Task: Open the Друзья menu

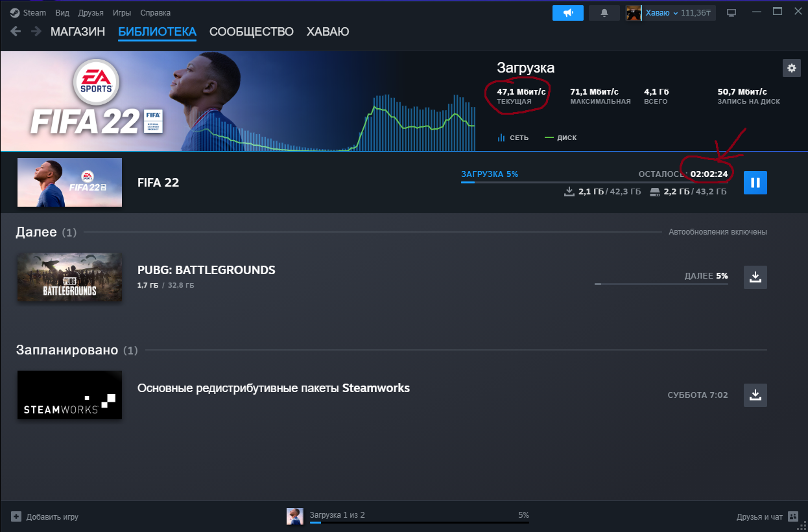Action: click(x=91, y=13)
